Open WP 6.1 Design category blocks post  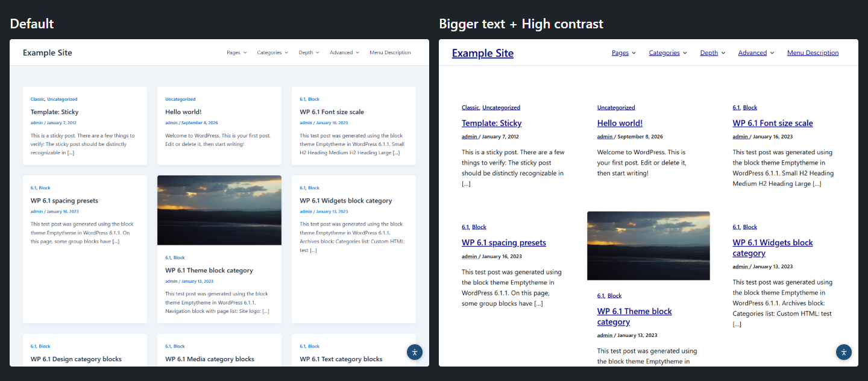[x=76, y=359]
